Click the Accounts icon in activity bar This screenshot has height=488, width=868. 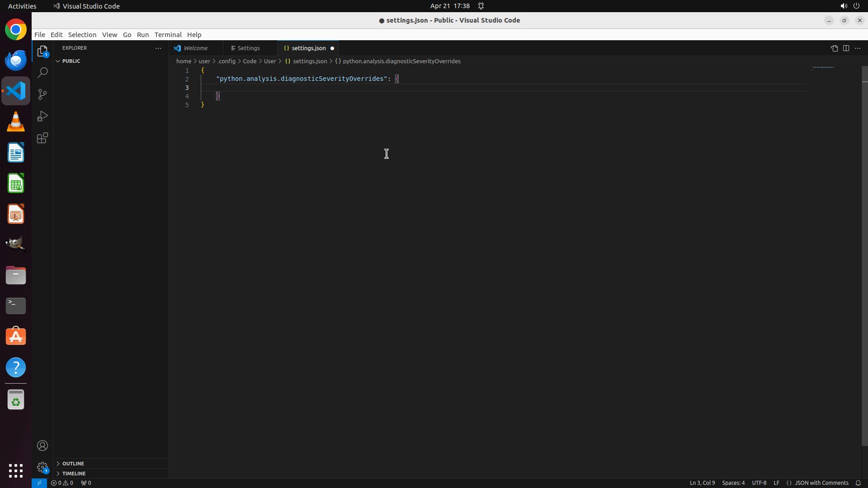(x=42, y=446)
